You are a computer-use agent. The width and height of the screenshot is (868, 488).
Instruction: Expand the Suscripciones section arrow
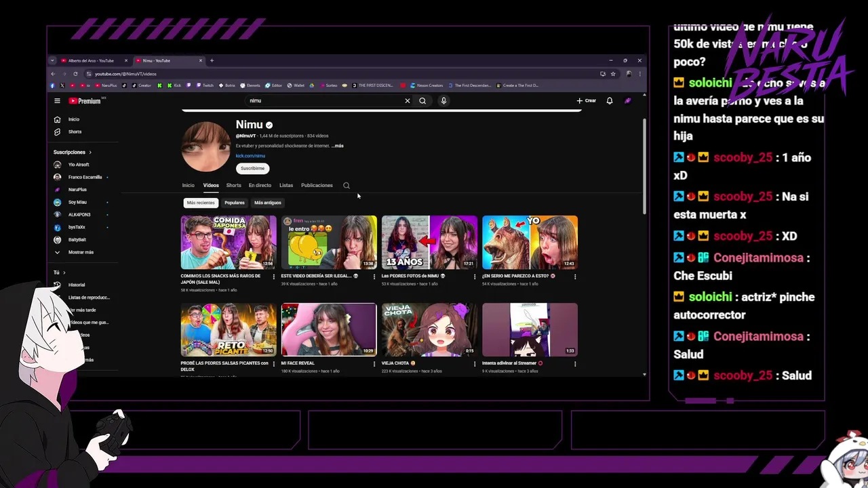point(90,152)
